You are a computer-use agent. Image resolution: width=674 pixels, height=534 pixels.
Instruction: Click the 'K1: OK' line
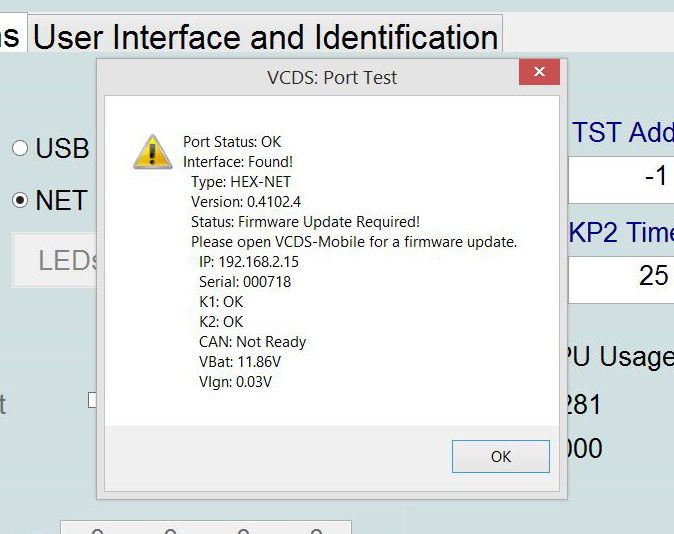[221, 302]
